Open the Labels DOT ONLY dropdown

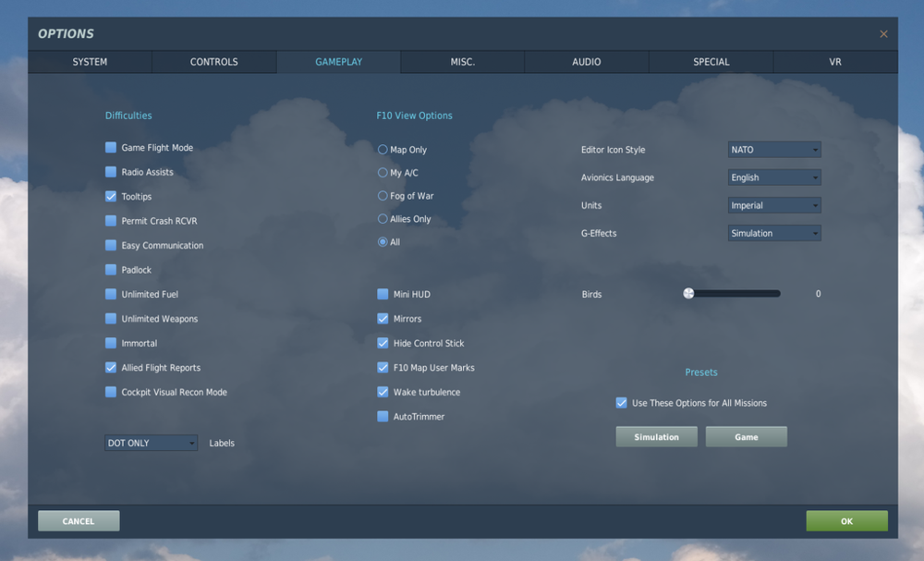click(x=151, y=443)
